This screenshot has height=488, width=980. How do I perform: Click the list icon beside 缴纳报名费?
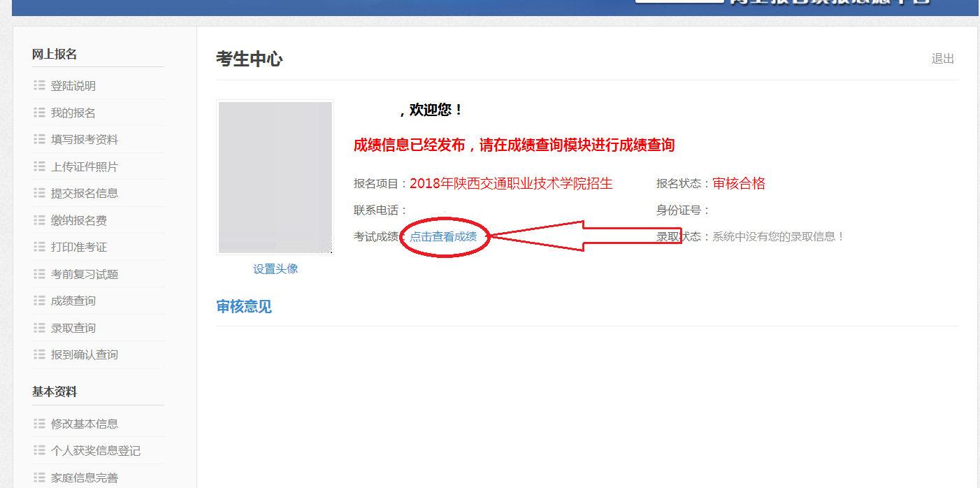click(x=39, y=220)
